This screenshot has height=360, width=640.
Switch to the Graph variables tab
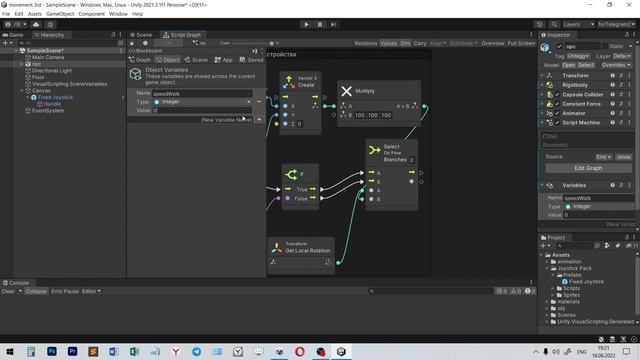coord(140,60)
